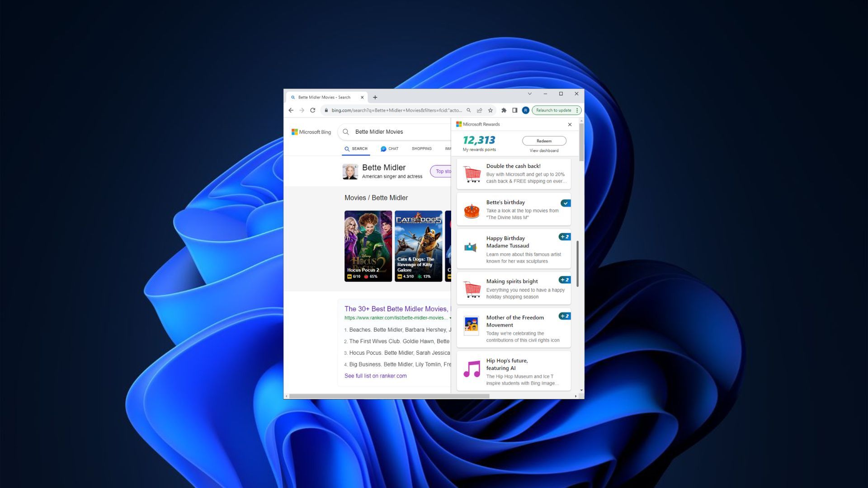Click the three-dot menu icon
This screenshot has width=868, height=488.
pos(576,110)
